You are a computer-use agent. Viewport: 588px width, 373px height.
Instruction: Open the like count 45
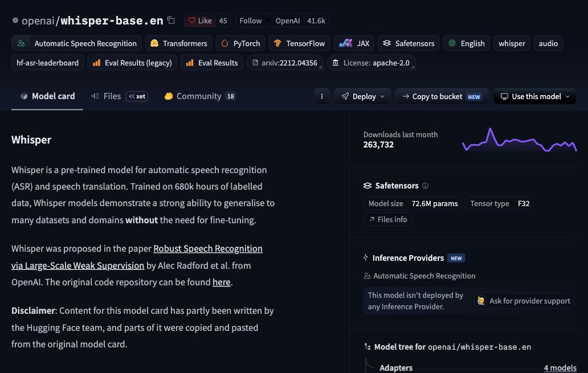[x=223, y=21]
